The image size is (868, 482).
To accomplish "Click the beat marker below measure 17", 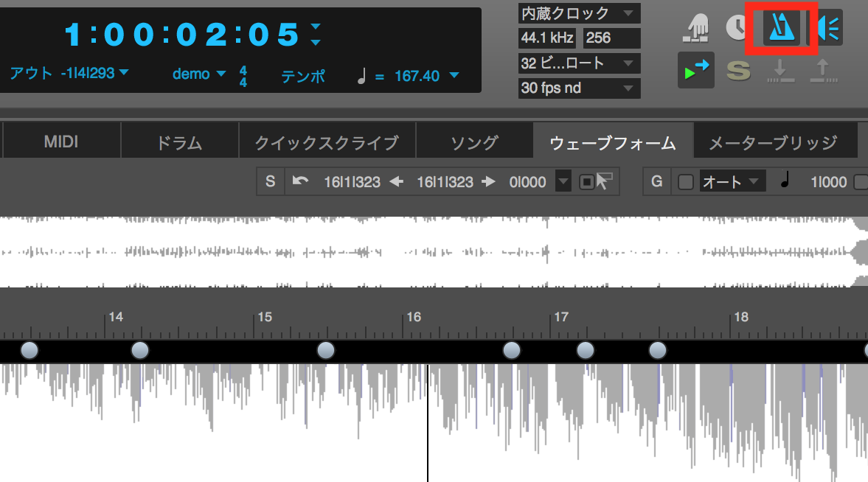I will (585, 350).
